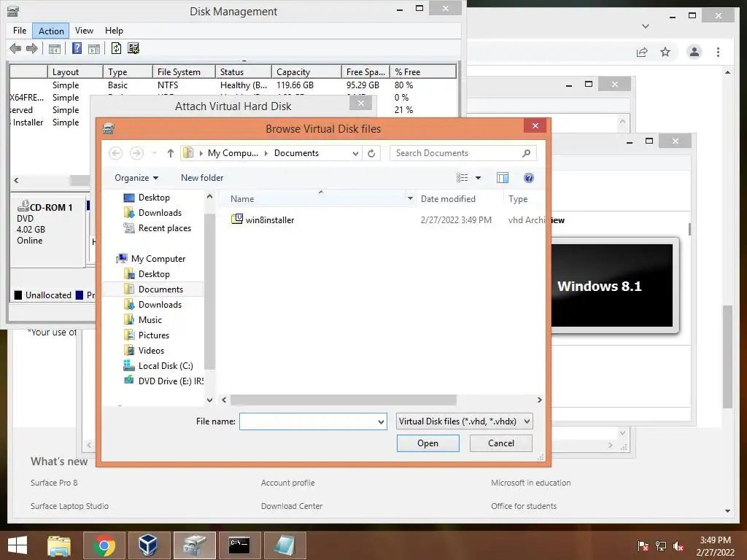Select Recent places in the navigation pane
The height and width of the screenshot is (560, 747).
tap(158, 228)
